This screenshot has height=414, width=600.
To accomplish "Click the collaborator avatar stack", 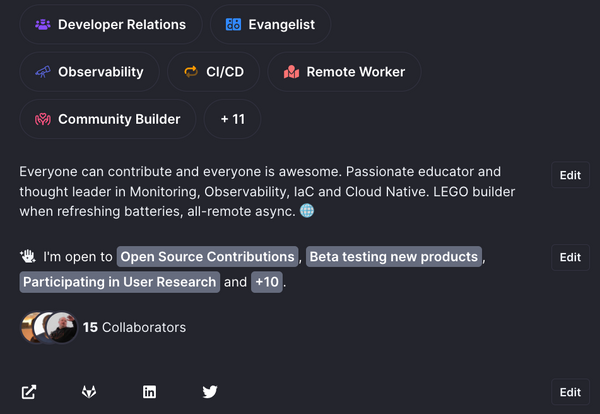I will coord(49,328).
